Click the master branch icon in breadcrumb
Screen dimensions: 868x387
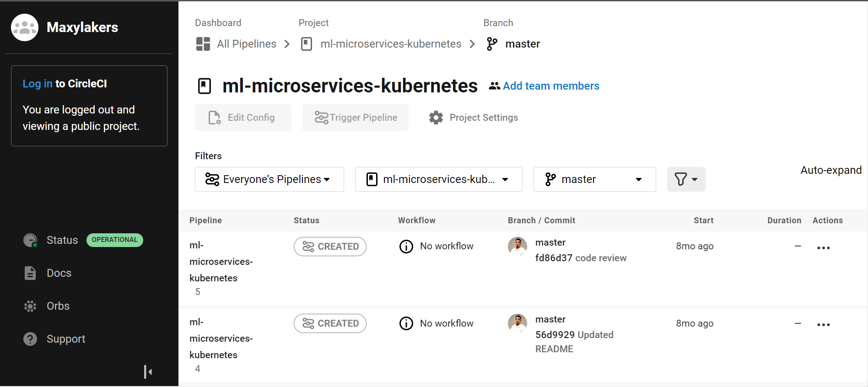point(492,44)
